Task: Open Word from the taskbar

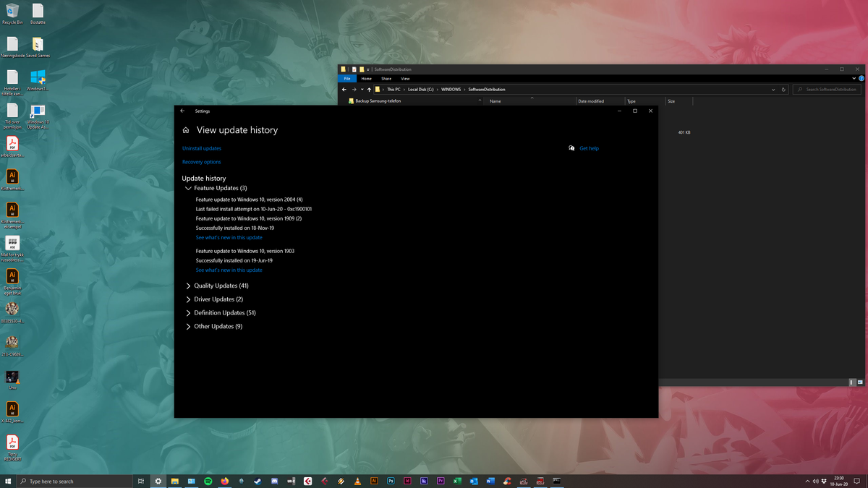Action: [x=490, y=481]
